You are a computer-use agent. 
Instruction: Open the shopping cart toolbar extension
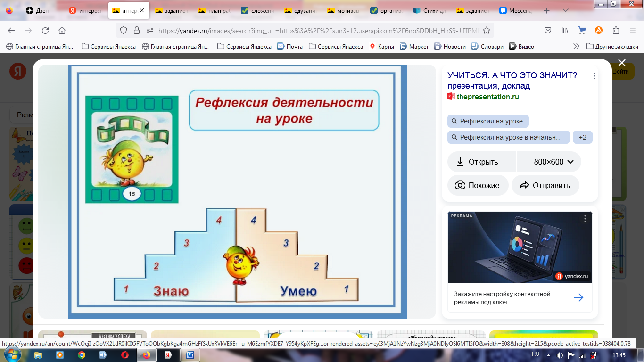pos(582,30)
